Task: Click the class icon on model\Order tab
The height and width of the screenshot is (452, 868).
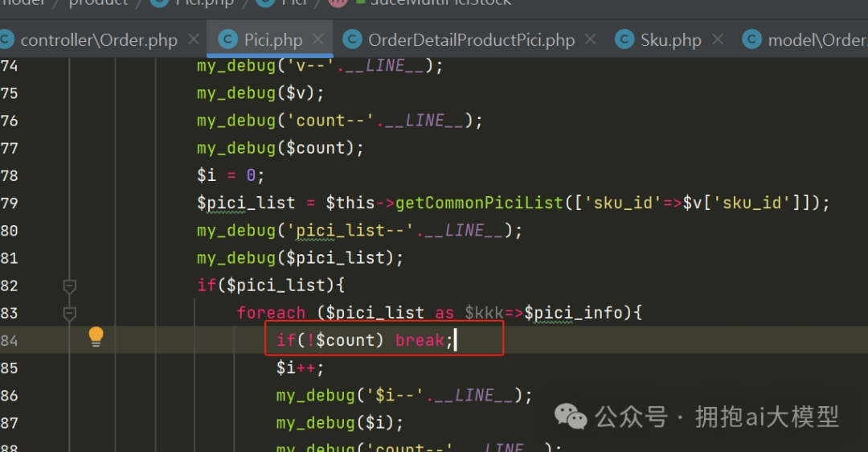Action: coord(751,39)
